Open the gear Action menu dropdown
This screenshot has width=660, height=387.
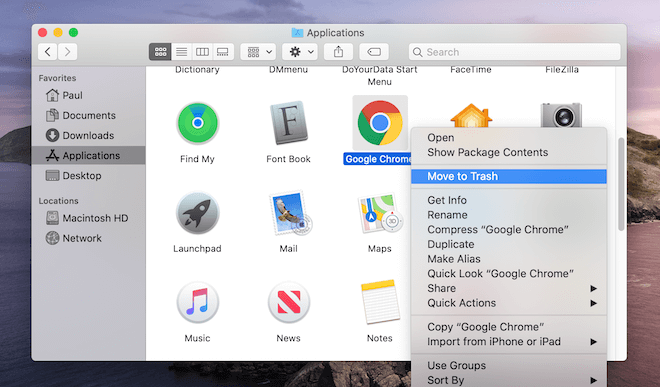[300, 52]
